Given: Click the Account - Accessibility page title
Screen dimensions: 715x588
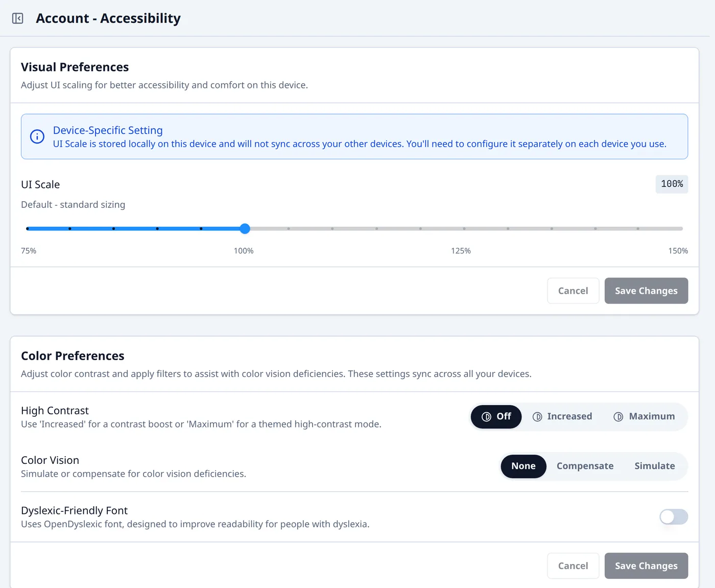Looking at the screenshot, I should click(108, 18).
